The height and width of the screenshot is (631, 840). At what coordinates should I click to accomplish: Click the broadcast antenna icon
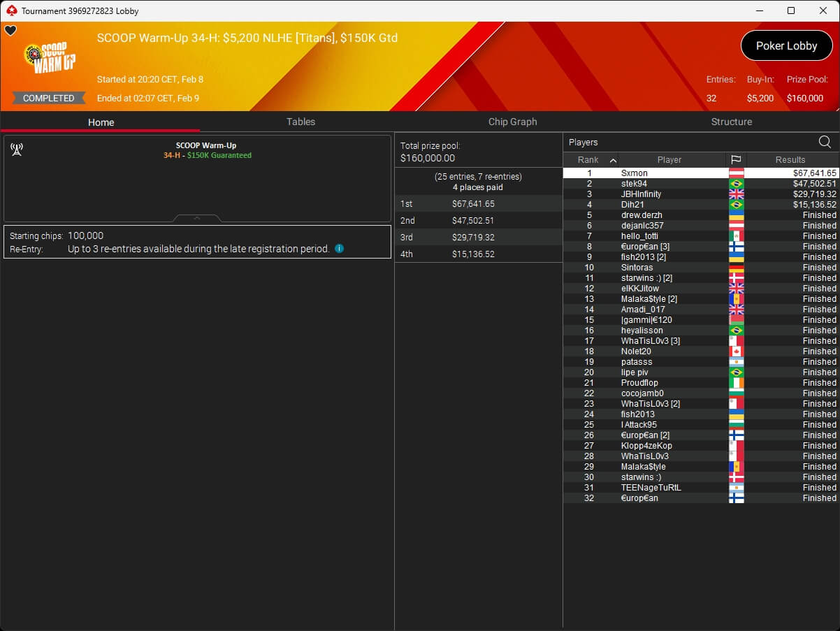click(x=17, y=150)
